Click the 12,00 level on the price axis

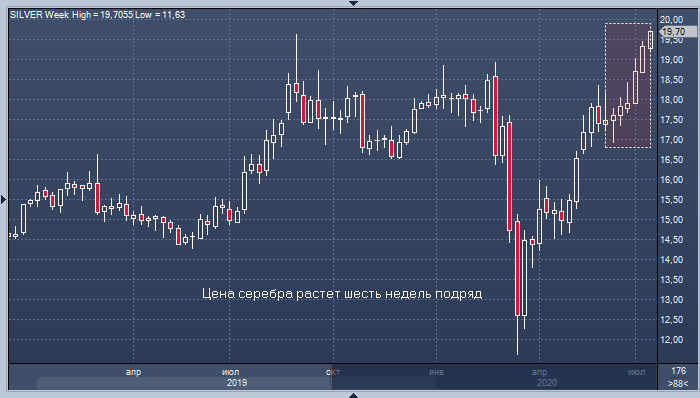tap(671, 340)
